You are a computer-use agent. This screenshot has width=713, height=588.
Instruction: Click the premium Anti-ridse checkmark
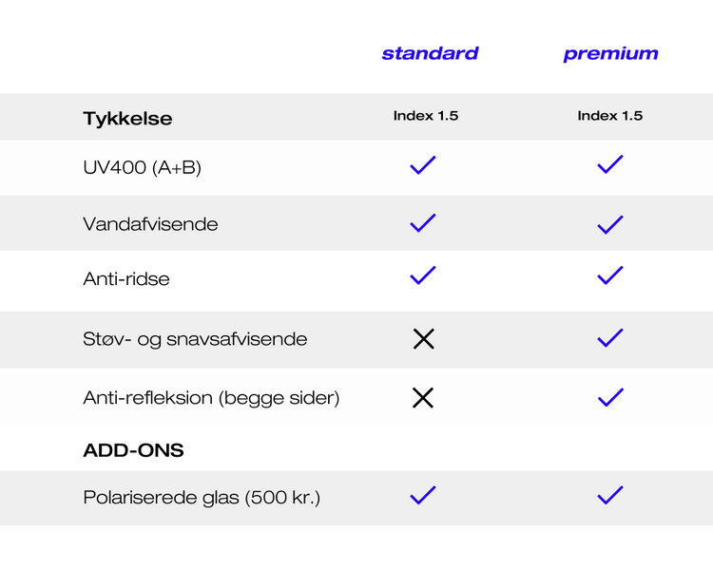(610, 275)
